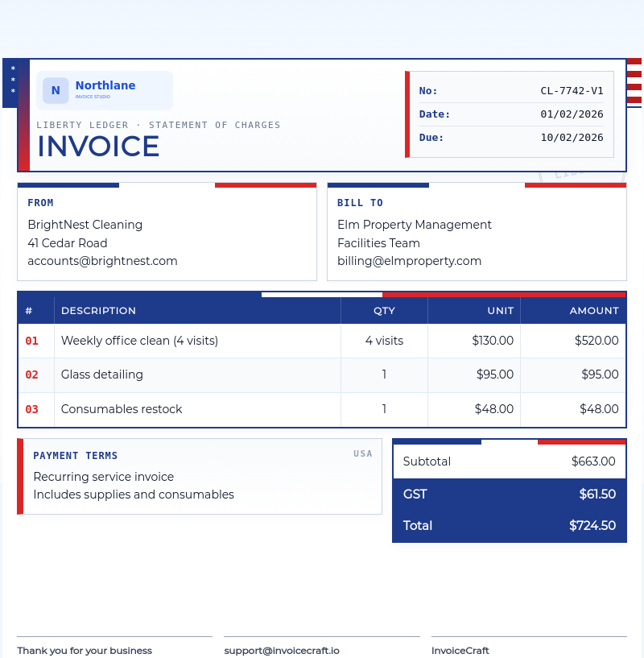Click the Facilities Team line
This screenshot has width=644, height=658.
379,243
